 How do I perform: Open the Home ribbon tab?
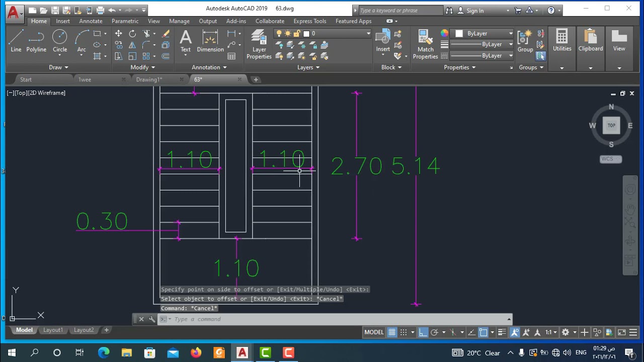click(39, 21)
